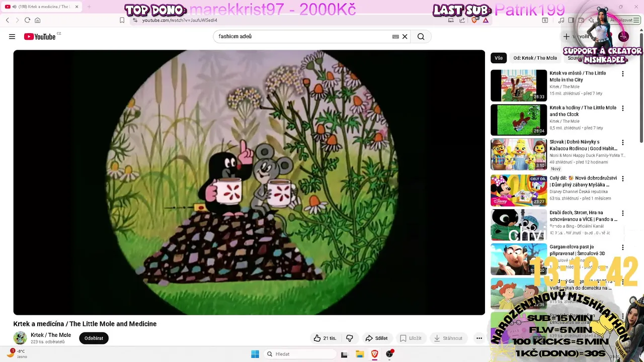Submit search with the magnifier button
Screen dimensions: 644x362
pos(421,37)
